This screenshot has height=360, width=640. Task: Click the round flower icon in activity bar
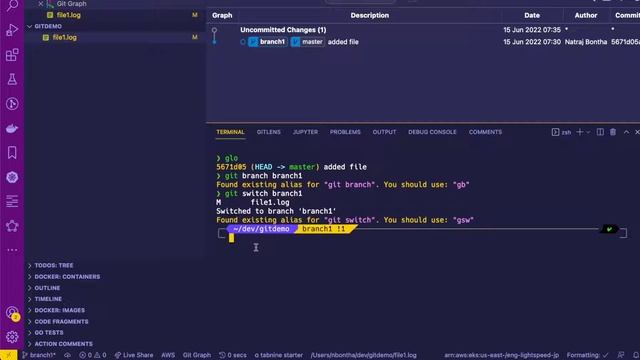pyautogui.click(x=12, y=177)
